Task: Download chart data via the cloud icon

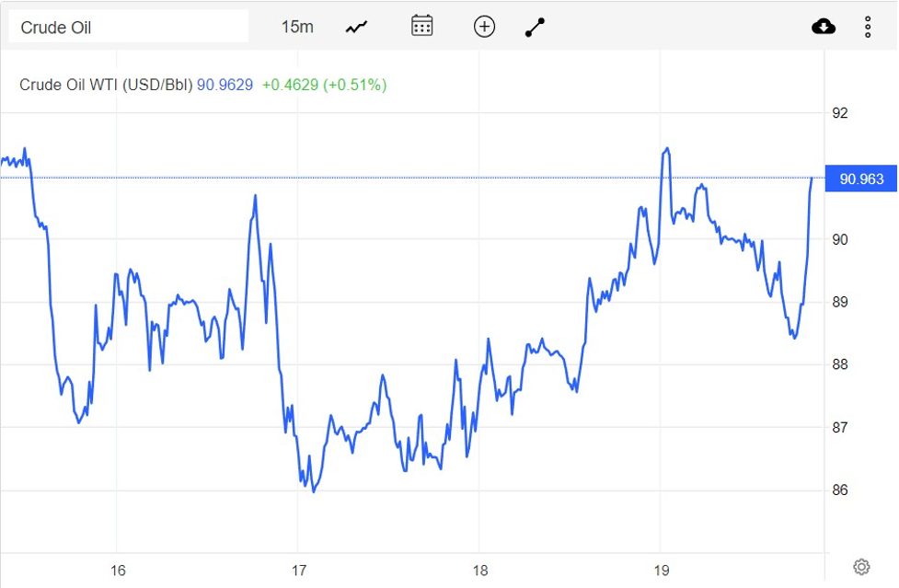Action: [824, 27]
